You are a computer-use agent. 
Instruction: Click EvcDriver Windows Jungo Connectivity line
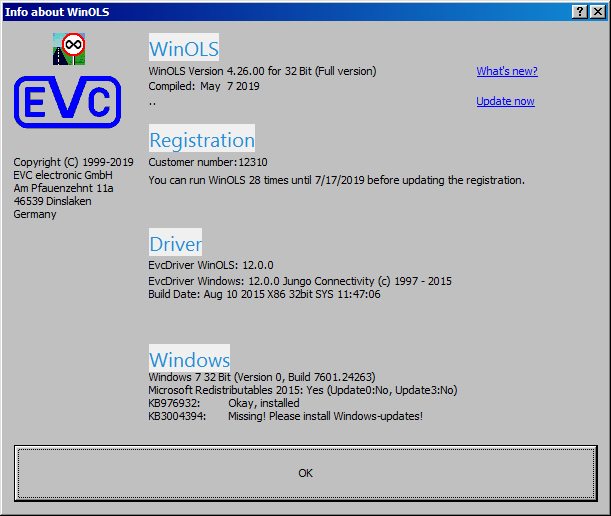(x=300, y=281)
